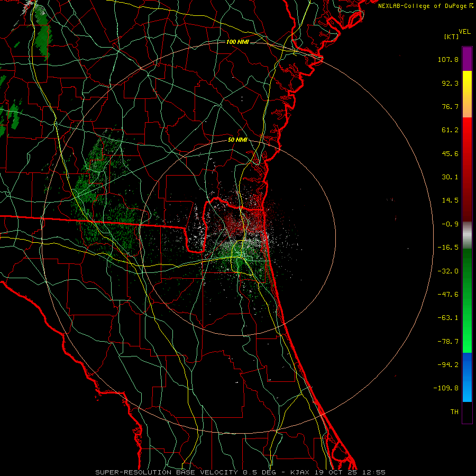
Task: Click the 12:55 timestamp in footer
Action: tap(374, 472)
